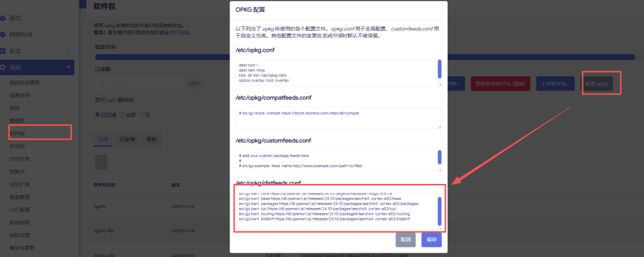The height and width of the screenshot is (257, 644).
Task: Click the distfeeds.conf text area scrollbar
Action: 440,211
